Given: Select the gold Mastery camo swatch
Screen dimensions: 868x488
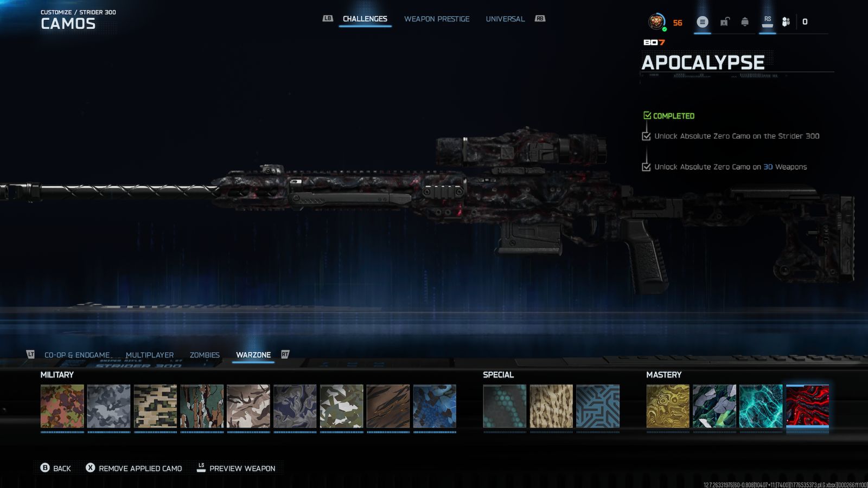Looking at the screenshot, I should 668,407.
